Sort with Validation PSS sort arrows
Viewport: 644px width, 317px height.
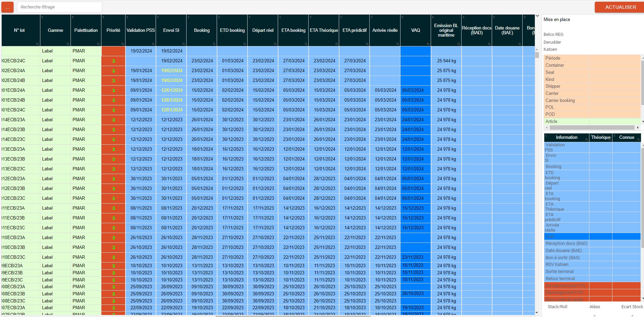pyautogui.click(x=127, y=17)
